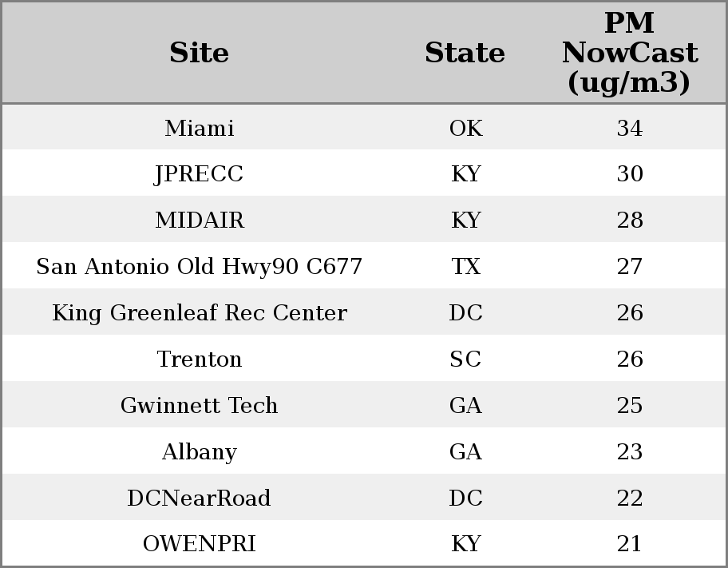Click the PM value 34
728x568 pixels.
click(x=629, y=129)
